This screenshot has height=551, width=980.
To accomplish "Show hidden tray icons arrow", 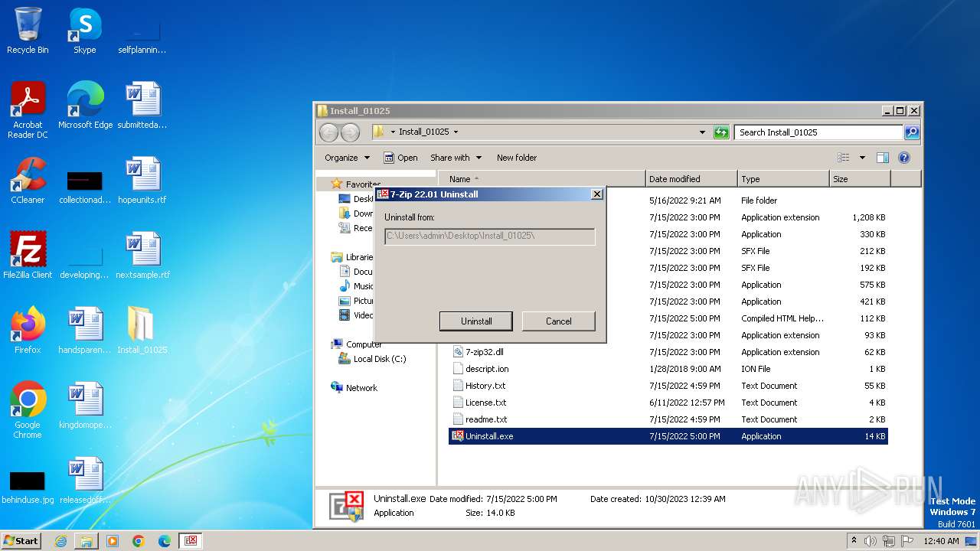I will [854, 541].
